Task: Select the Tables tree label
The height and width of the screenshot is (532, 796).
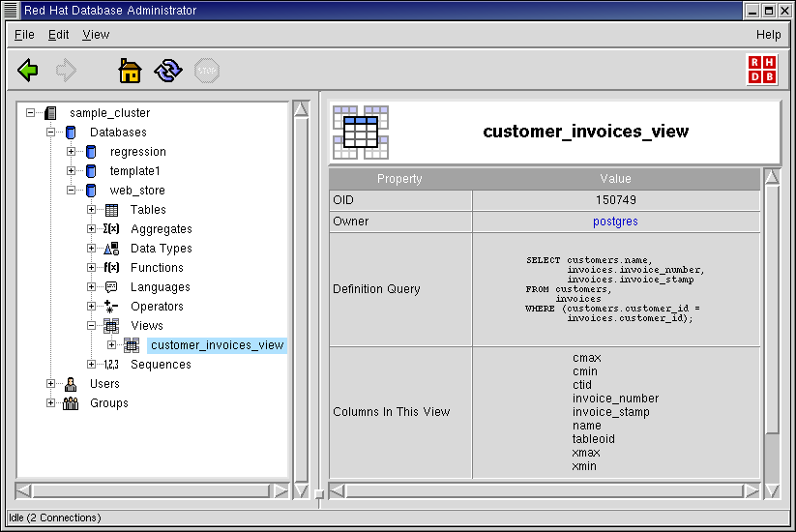Action: pos(148,210)
